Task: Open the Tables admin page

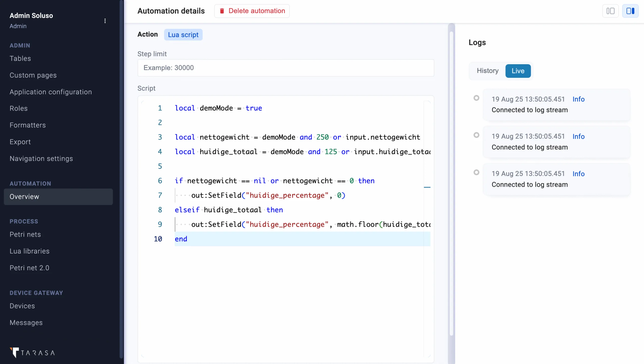Action: (20, 58)
